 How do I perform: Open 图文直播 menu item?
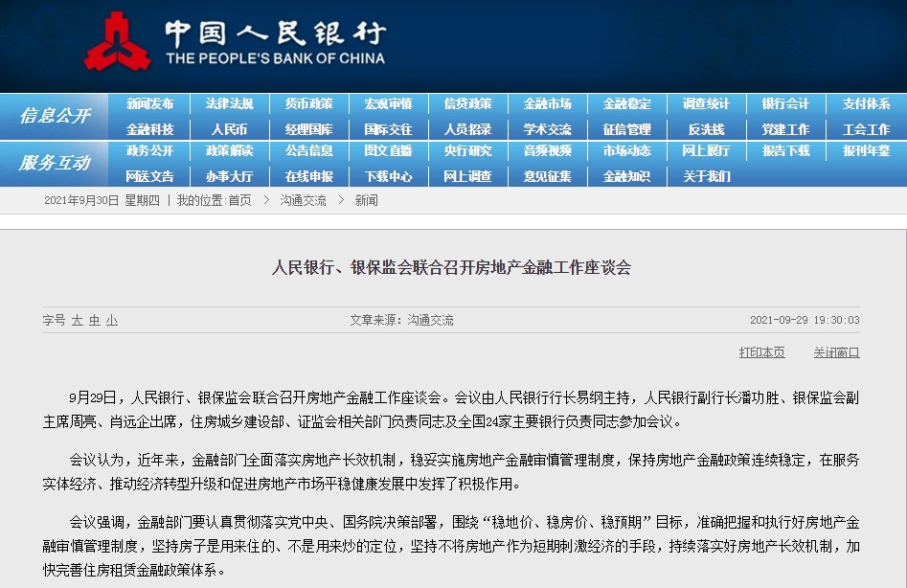click(388, 151)
